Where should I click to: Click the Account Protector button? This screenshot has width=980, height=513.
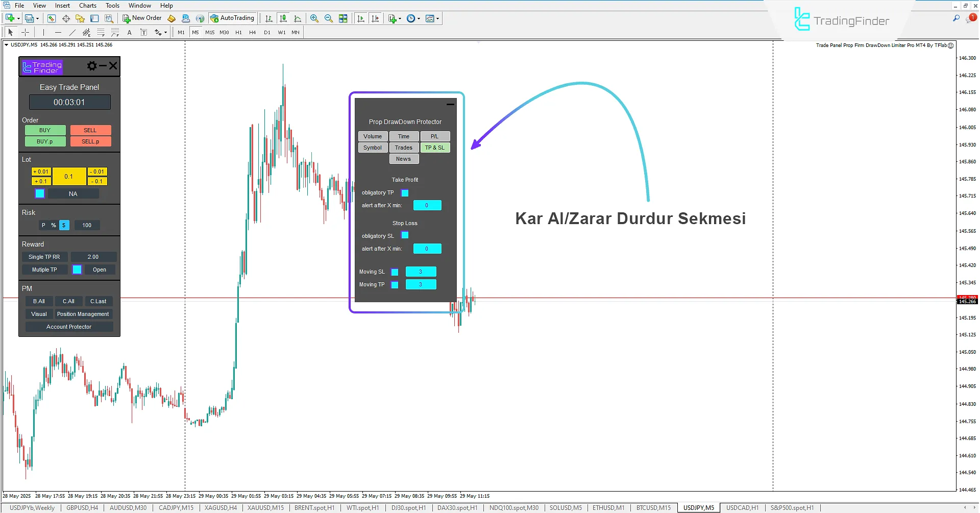click(x=68, y=326)
